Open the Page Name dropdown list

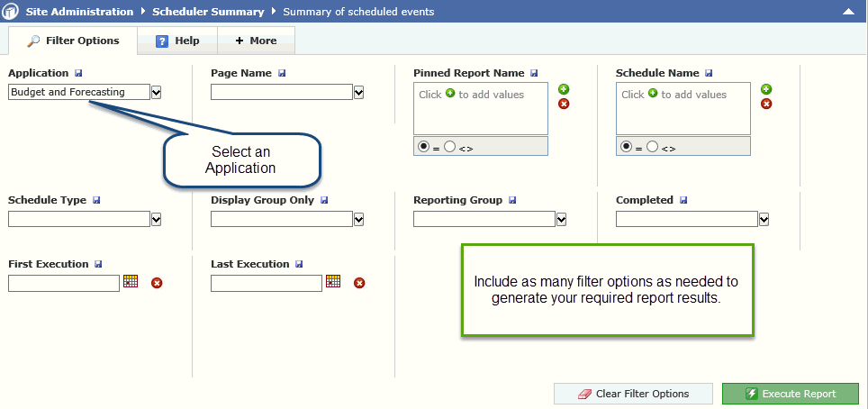point(359,92)
